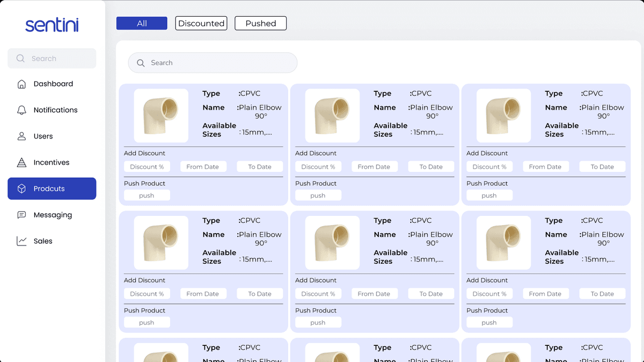Click the push button in second-row middle card
This screenshot has width=644, height=362.
318,322
